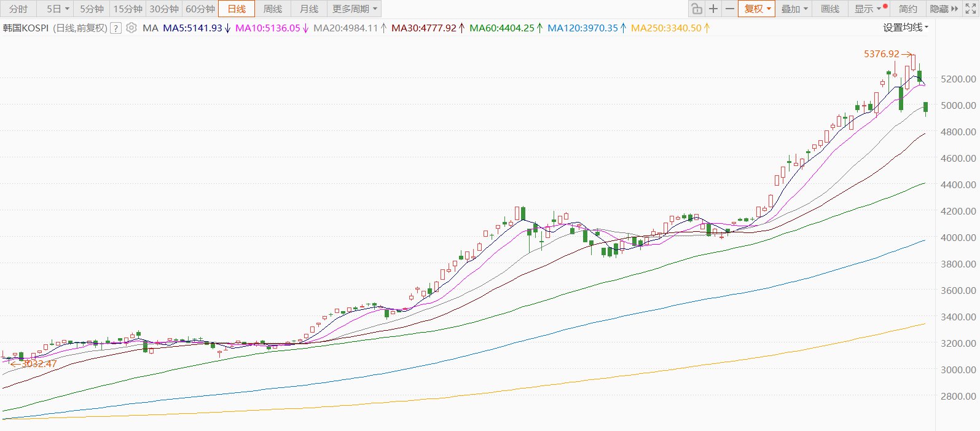Screen dimensions: 980x431
Task: Activate the 画线 drawing tool
Action: (830, 9)
